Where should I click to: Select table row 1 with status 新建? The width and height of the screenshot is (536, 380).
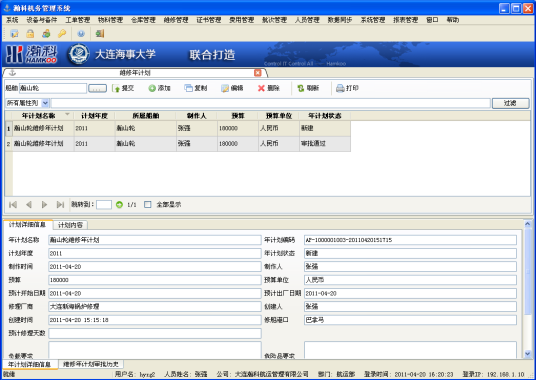pos(178,128)
